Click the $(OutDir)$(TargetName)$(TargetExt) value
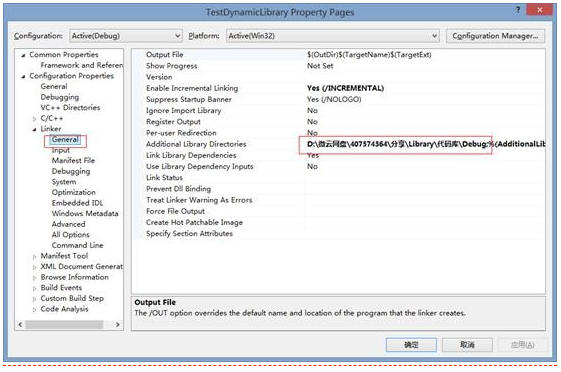The height and width of the screenshot is (372, 561). pyautogui.click(x=369, y=55)
